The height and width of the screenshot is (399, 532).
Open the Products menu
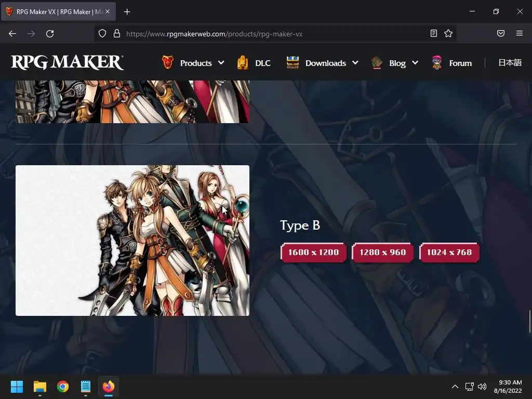coord(196,63)
